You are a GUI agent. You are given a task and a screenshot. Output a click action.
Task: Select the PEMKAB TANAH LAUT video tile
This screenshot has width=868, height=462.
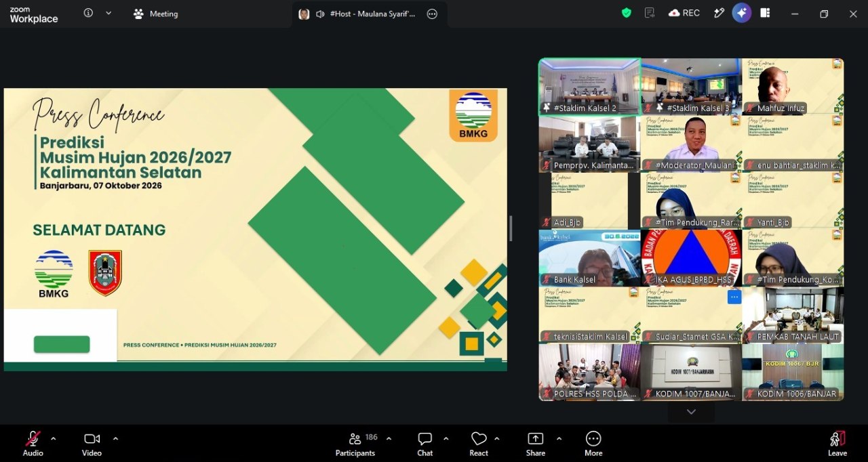click(x=793, y=315)
